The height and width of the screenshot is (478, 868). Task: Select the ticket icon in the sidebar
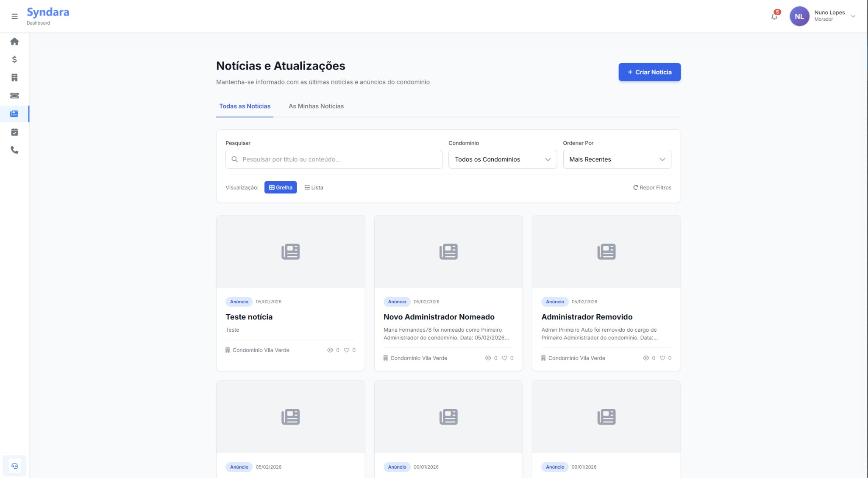(x=15, y=95)
